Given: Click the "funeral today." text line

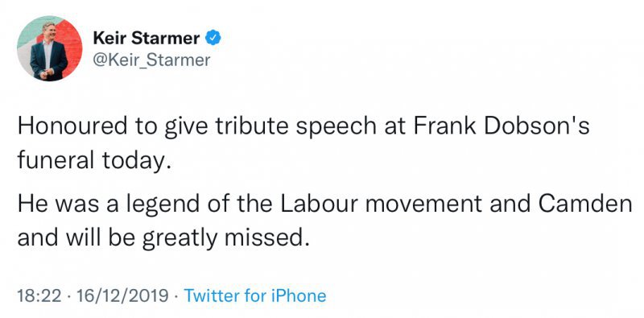Looking at the screenshot, I should (93, 162).
